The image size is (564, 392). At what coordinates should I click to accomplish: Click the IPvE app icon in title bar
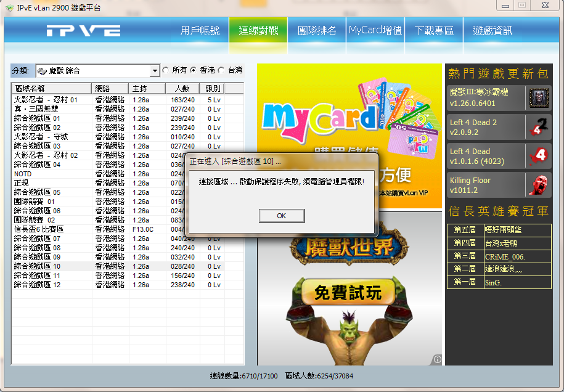click(x=9, y=7)
